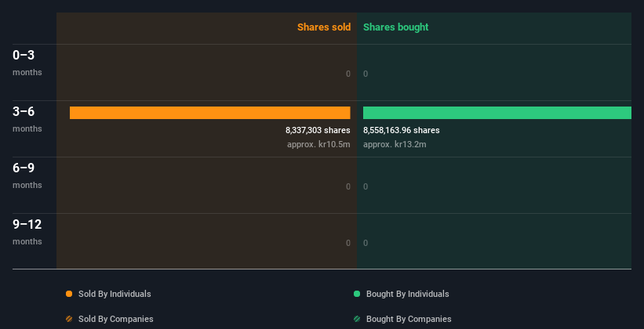This screenshot has width=644, height=329.
Task: Click the Bought By Companies legend label
Action: point(409,319)
